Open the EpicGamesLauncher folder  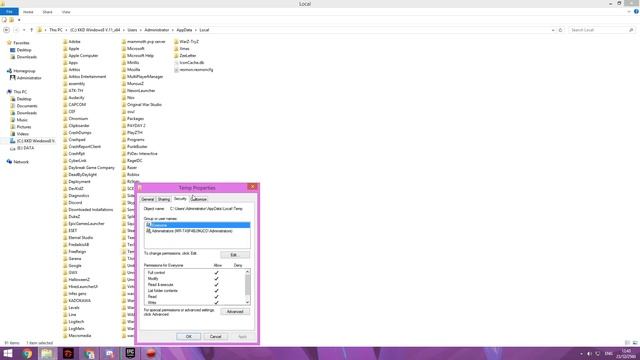[x=84, y=224]
